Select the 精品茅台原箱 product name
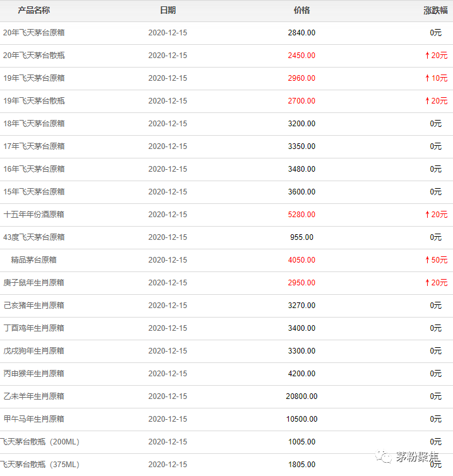The height and width of the screenshot is (476, 453). (33, 260)
